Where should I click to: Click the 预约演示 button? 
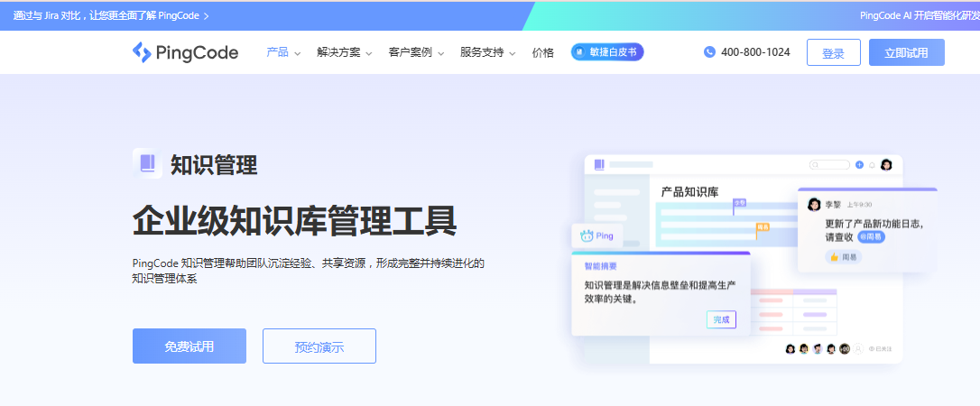(x=319, y=346)
